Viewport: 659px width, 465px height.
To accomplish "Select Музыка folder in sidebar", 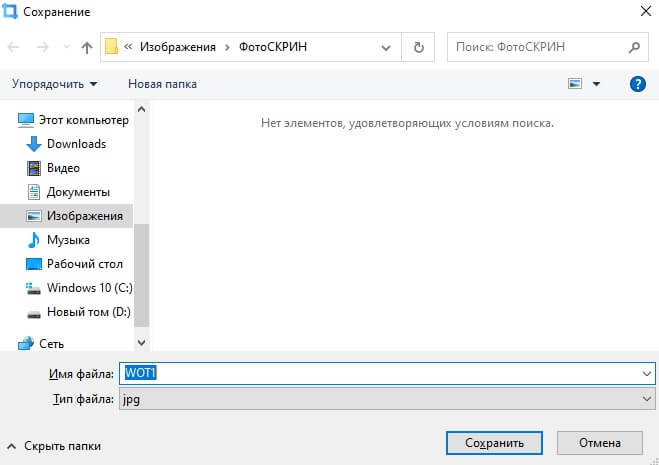I will click(x=68, y=240).
